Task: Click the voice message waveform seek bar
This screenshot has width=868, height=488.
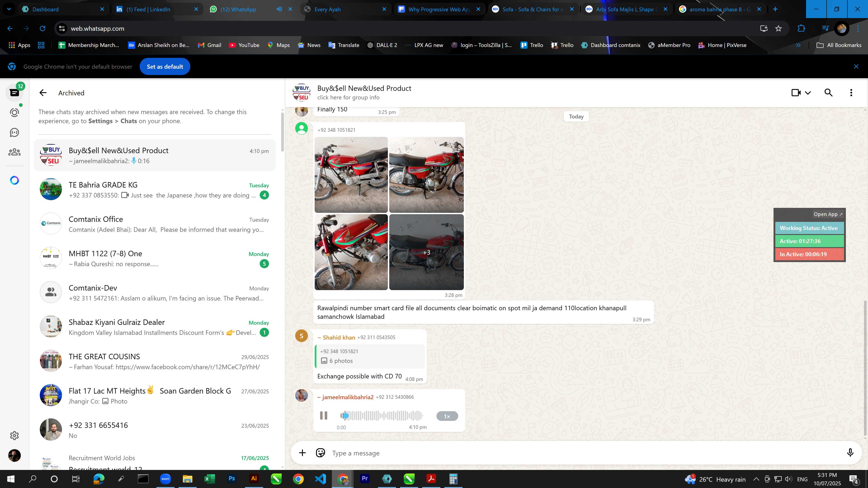Action: click(381, 416)
